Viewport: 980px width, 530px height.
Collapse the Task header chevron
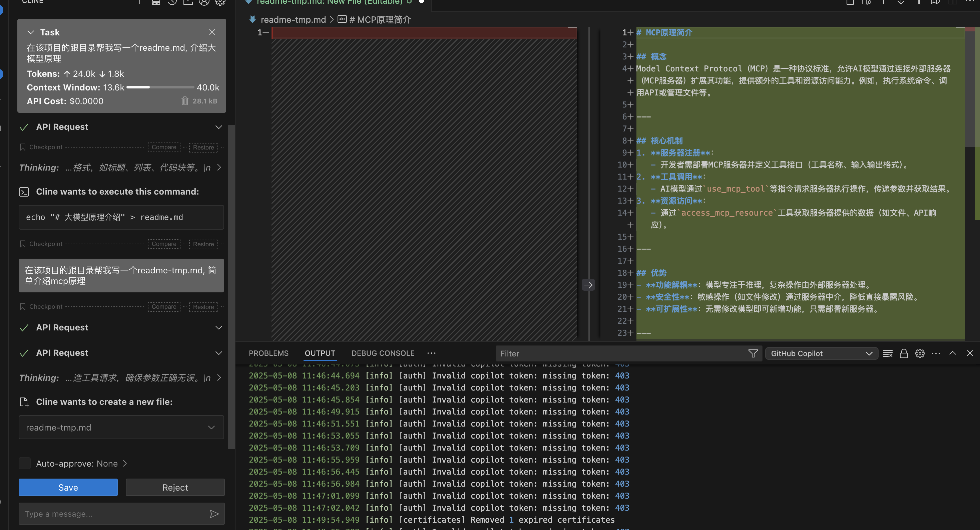pyautogui.click(x=31, y=32)
